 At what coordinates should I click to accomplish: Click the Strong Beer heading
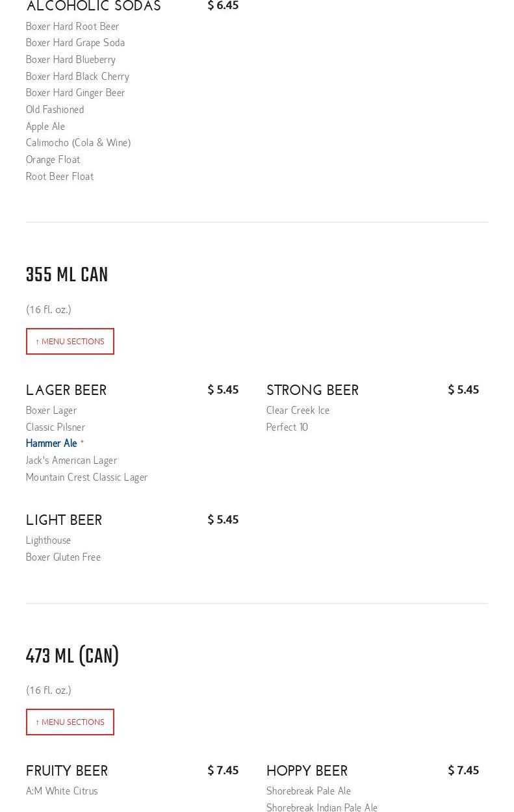(313, 390)
